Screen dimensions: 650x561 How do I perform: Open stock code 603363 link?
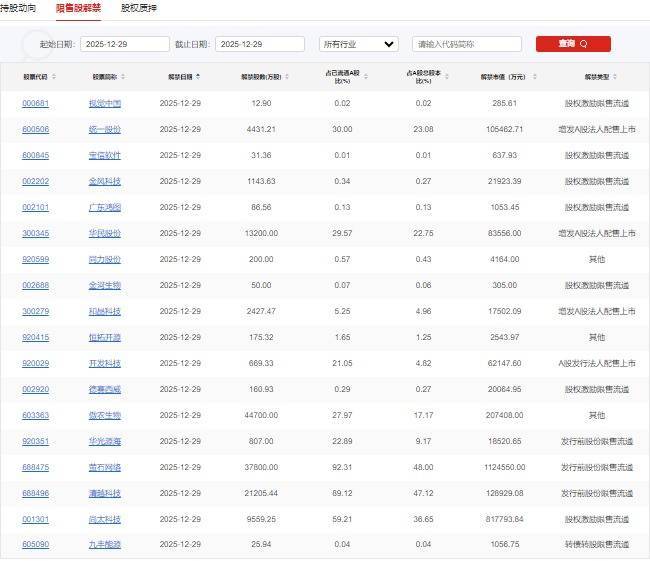35,415
